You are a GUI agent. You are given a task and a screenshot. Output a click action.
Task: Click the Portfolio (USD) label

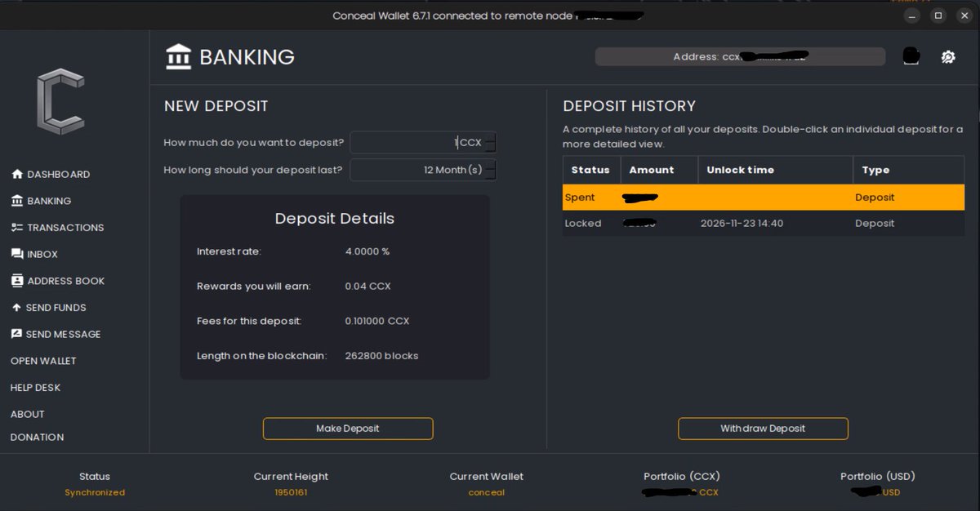tap(878, 476)
